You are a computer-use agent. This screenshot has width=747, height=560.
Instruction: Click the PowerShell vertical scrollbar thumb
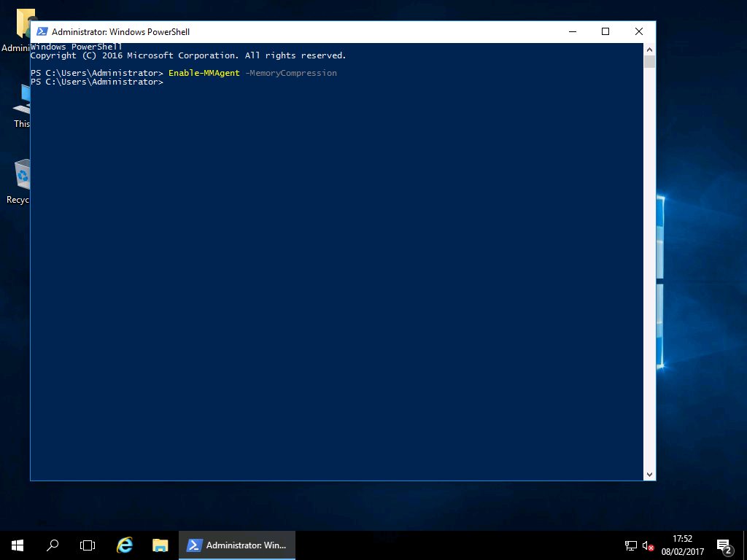(649, 61)
